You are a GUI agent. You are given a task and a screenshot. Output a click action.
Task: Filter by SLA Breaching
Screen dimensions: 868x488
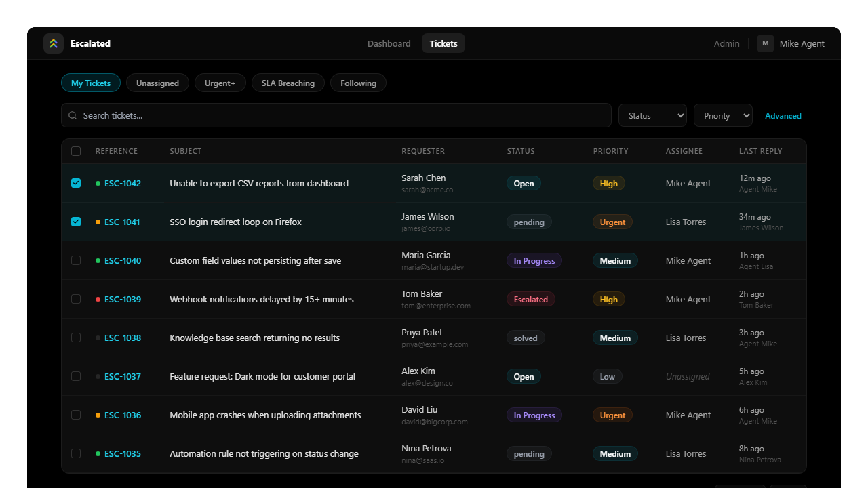pos(288,83)
